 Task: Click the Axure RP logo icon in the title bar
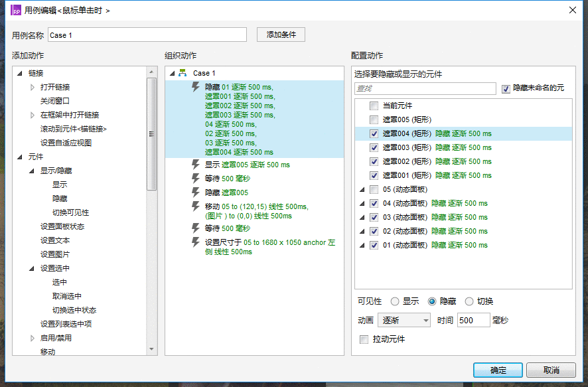click(16, 10)
